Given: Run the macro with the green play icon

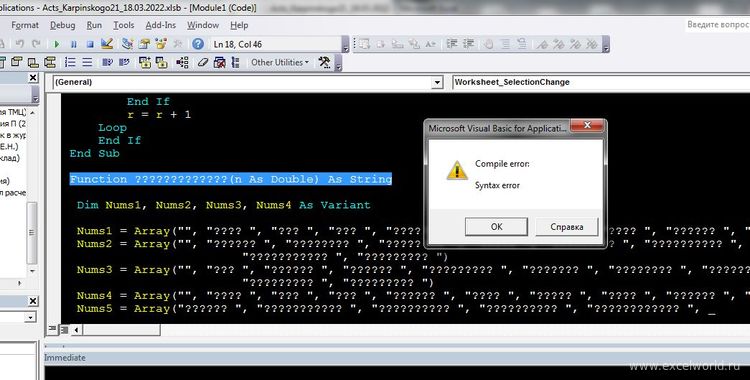Looking at the screenshot, I should click(57, 44).
